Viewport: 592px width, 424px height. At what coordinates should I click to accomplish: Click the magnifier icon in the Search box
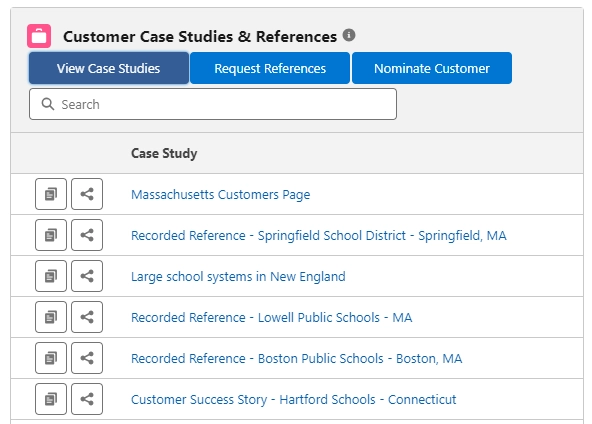(48, 104)
